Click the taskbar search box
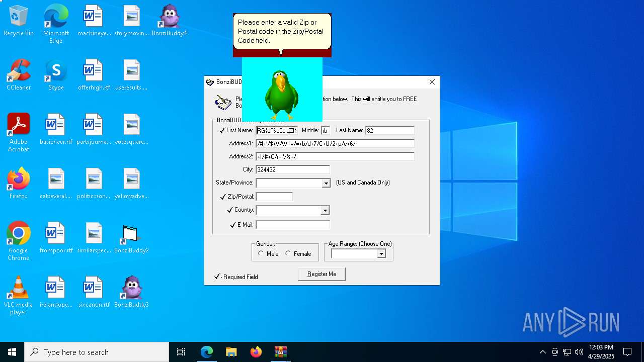This screenshot has height=362, width=644. coord(97,352)
